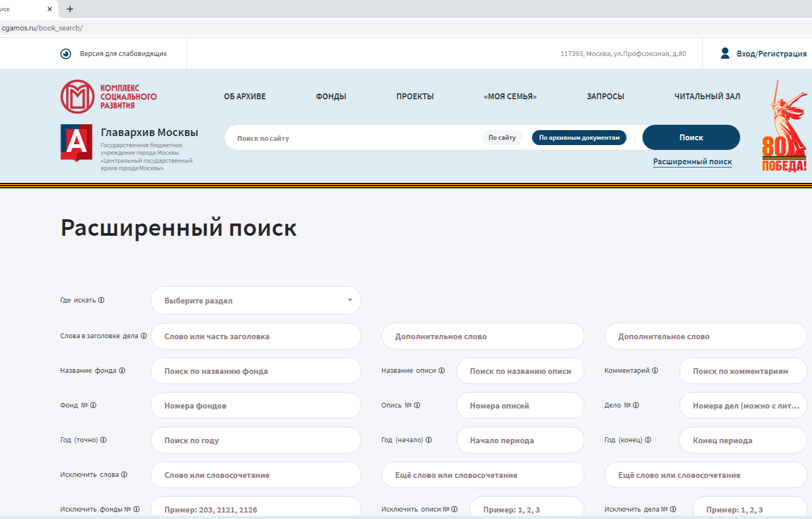Open the «Моя семья» menu
This screenshot has height=519, width=812.
[x=510, y=97]
